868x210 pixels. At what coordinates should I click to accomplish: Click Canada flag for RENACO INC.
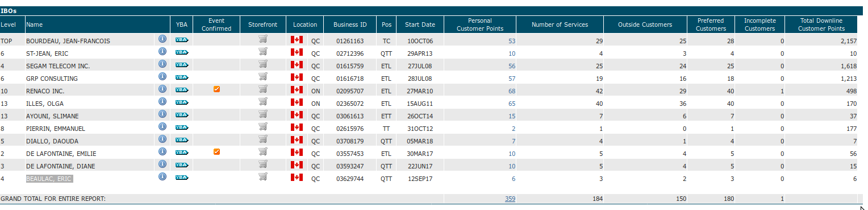(297, 89)
